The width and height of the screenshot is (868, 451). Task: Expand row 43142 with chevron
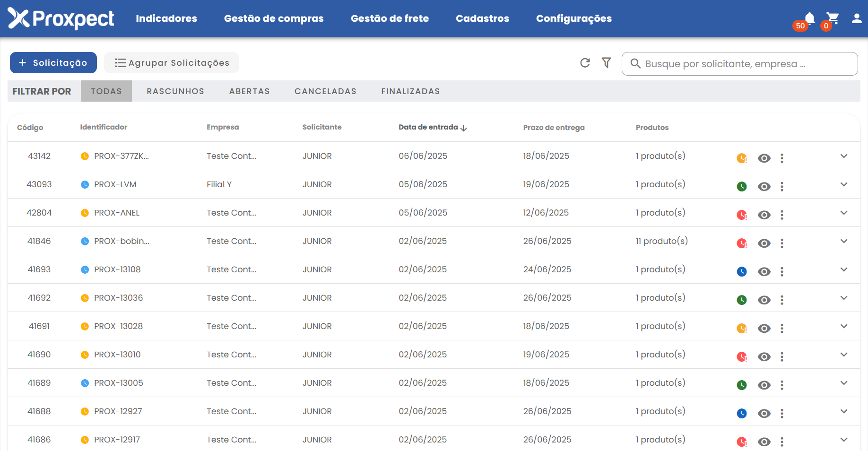[844, 156]
